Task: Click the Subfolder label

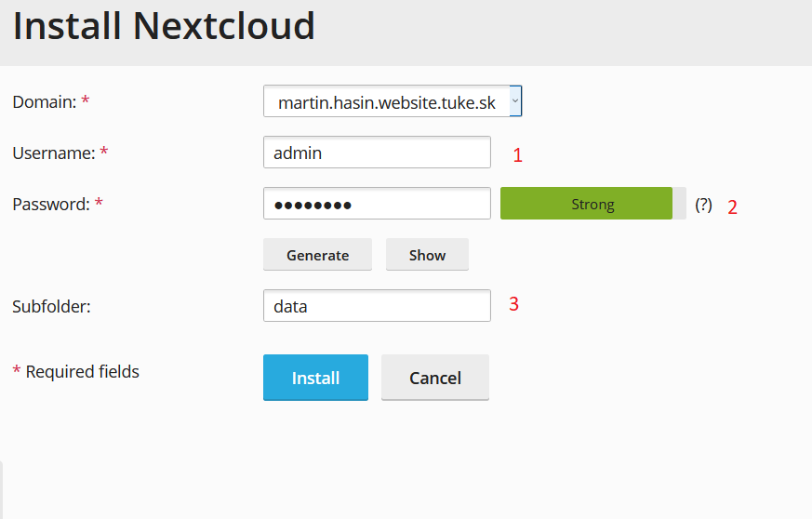Action: pyautogui.click(x=51, y=307)
